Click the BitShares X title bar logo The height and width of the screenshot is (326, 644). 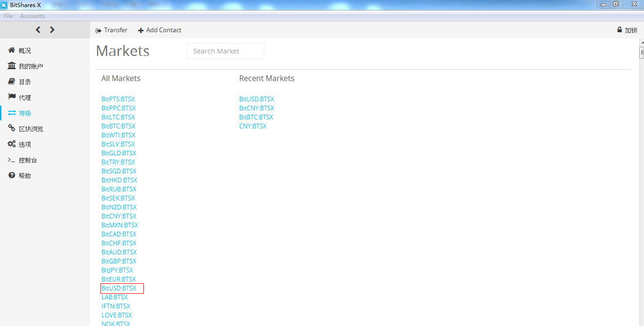4,5
